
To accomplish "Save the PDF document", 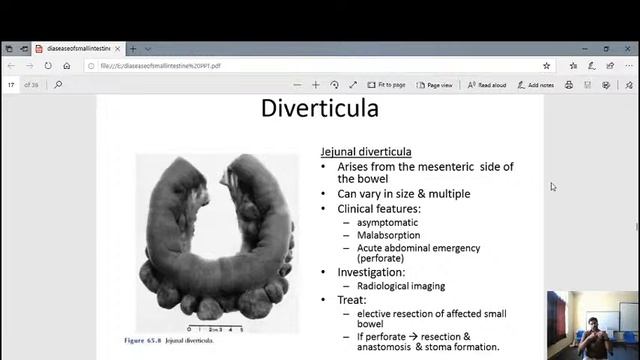I will [587, 85].
